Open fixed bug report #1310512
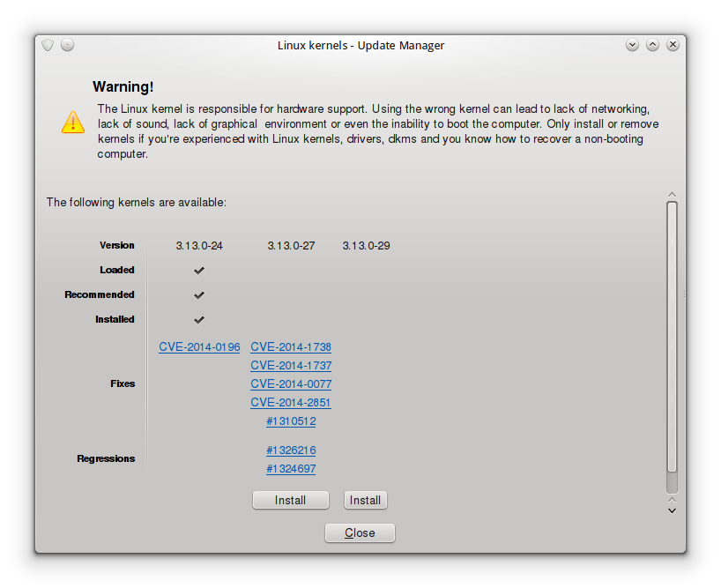This screenshot has height=588, width=721. (x=291, y=421)
